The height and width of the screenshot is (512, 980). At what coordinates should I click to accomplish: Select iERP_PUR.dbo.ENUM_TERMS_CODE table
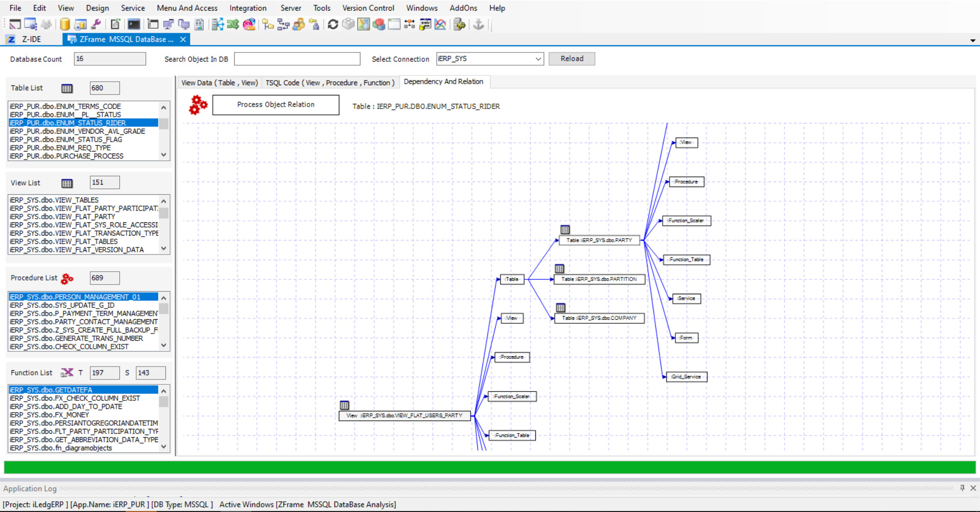pyautogui.click(x=83, y=106)
